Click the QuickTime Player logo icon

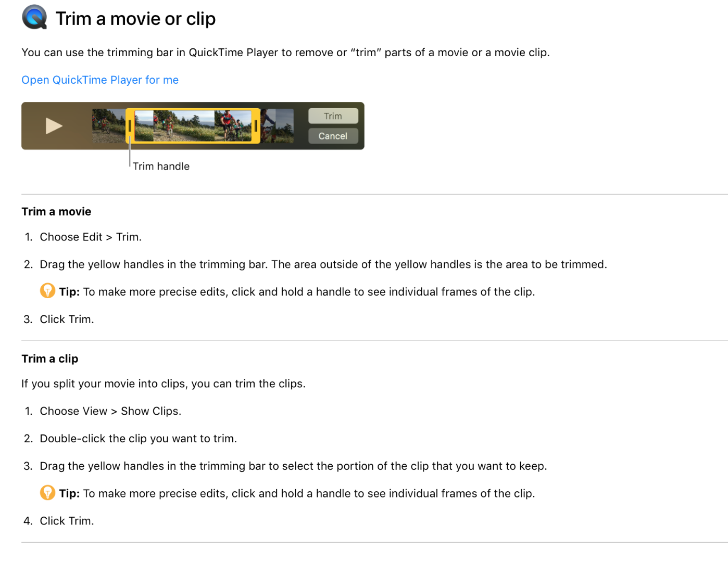pyautogui.click(x=34, y=18)
